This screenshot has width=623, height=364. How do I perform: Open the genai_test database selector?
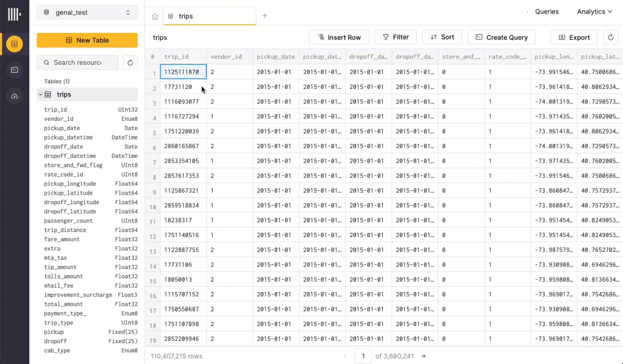87,13
